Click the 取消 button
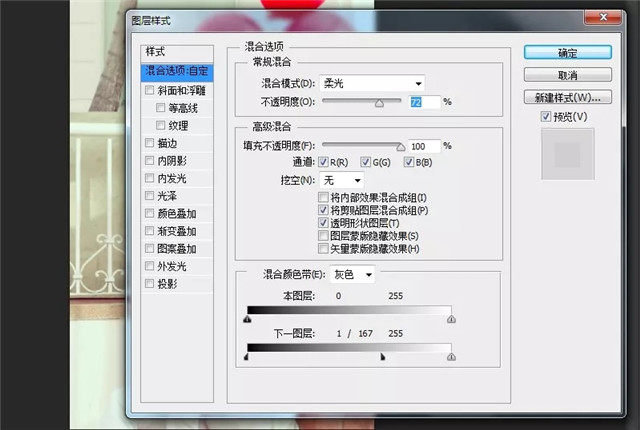 point(567,75)
